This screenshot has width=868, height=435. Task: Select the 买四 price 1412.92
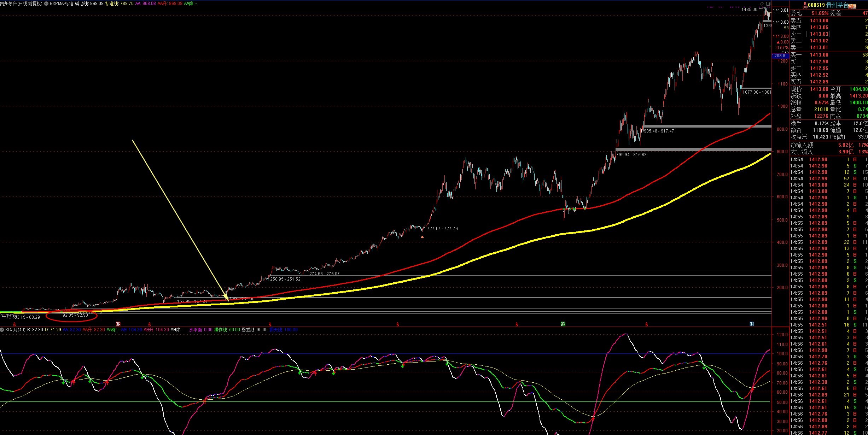[x=819, y=75]
